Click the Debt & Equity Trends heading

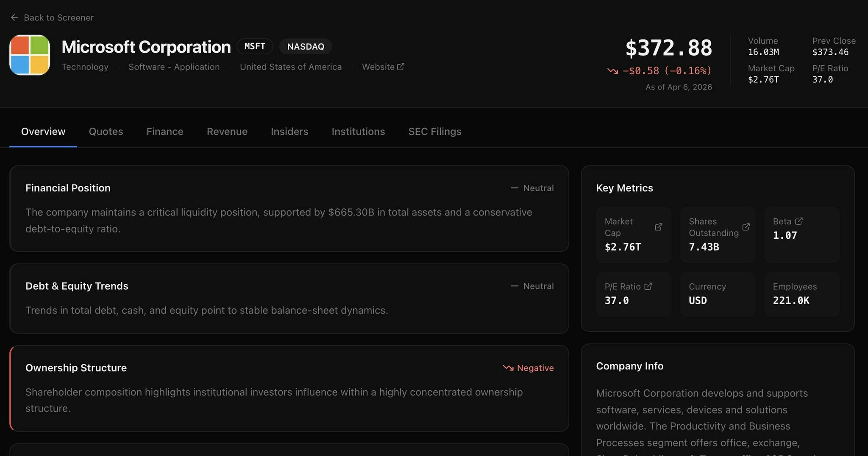[x=77, y=286]
